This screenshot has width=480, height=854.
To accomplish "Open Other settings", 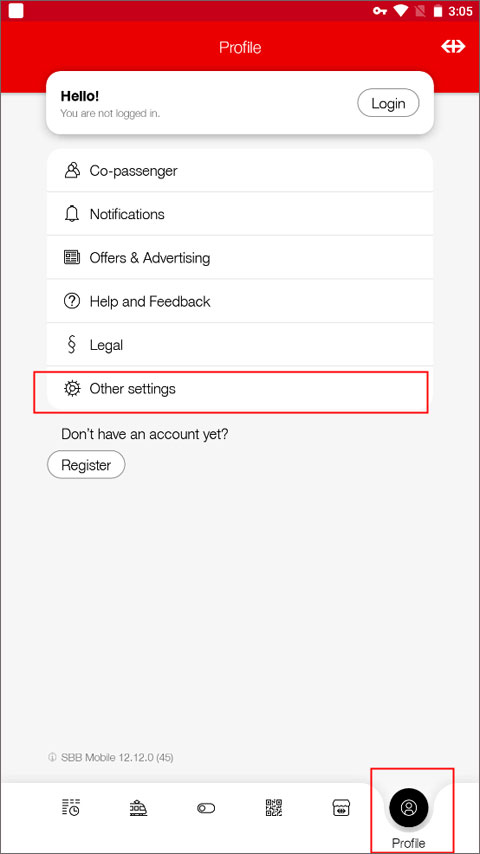I will (240, 388).
